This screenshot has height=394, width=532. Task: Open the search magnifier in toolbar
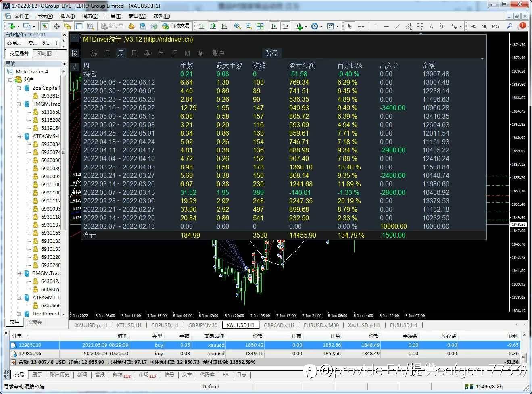[510, 26]
